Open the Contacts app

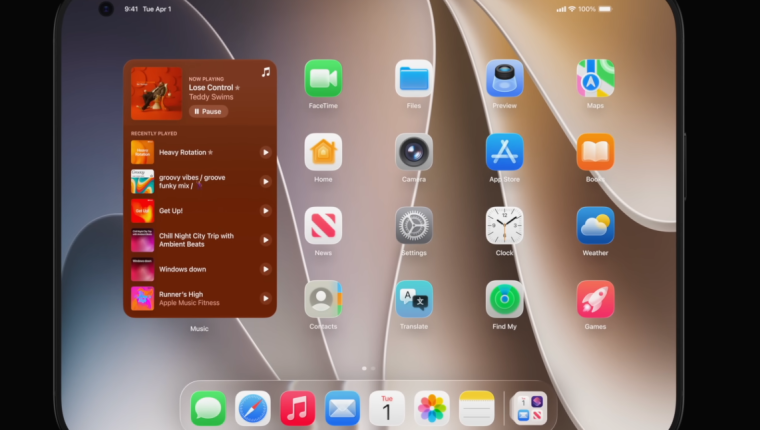point(323,300)
